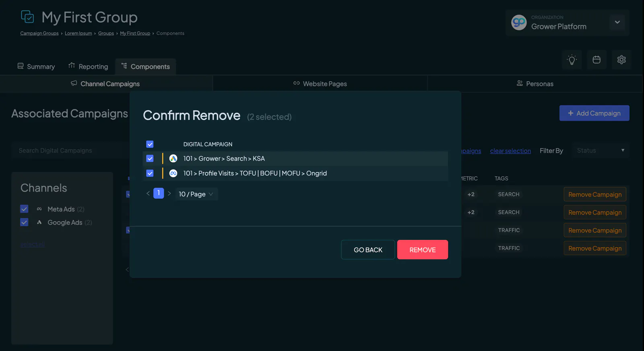Screen dimensions: 644x351
Task: Open the 10 / Page size dropdown
Action: (196, 194)
